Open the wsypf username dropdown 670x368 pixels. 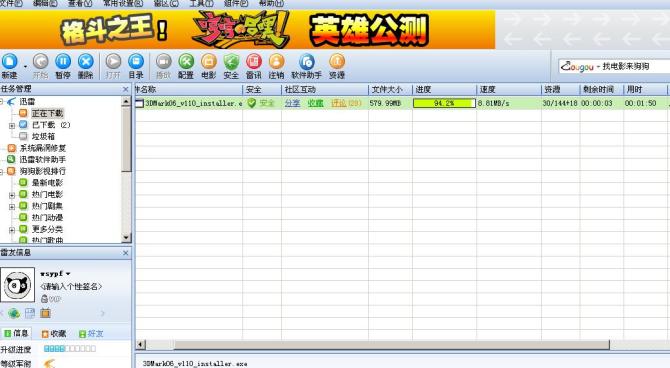pyautogui.click(x=68, y=274)
